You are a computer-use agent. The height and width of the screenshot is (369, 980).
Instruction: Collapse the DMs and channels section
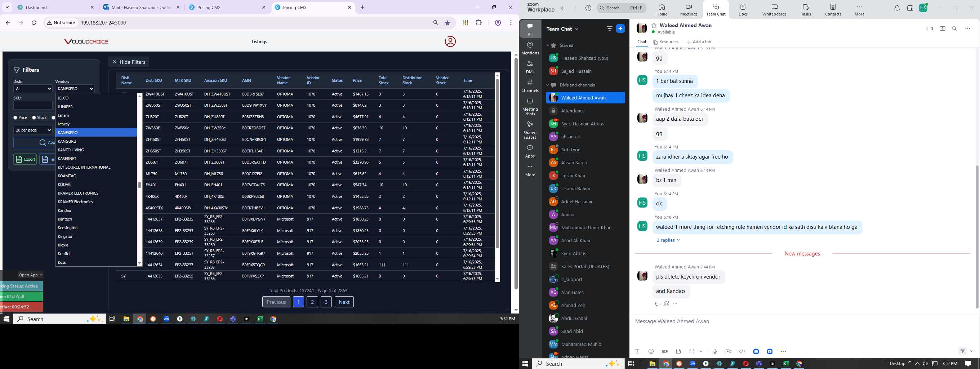coord(548,85)
